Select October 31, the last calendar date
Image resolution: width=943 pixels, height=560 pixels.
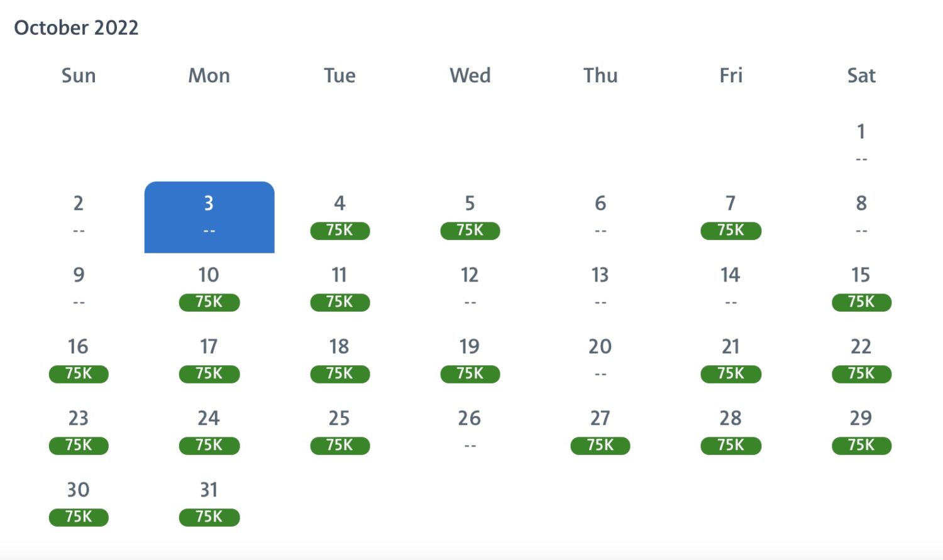click(x=209, y=503)
